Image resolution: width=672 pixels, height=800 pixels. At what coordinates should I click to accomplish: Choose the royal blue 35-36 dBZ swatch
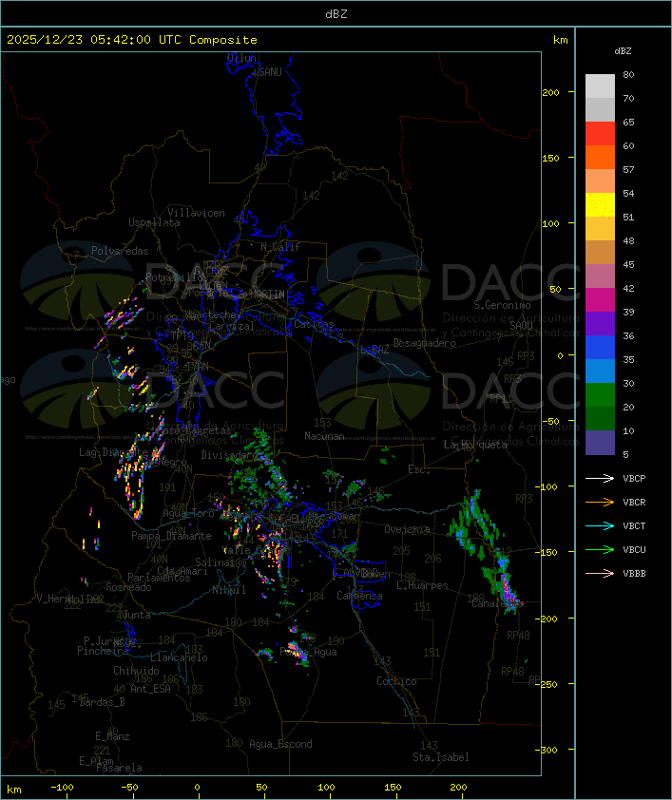(600, 348)
